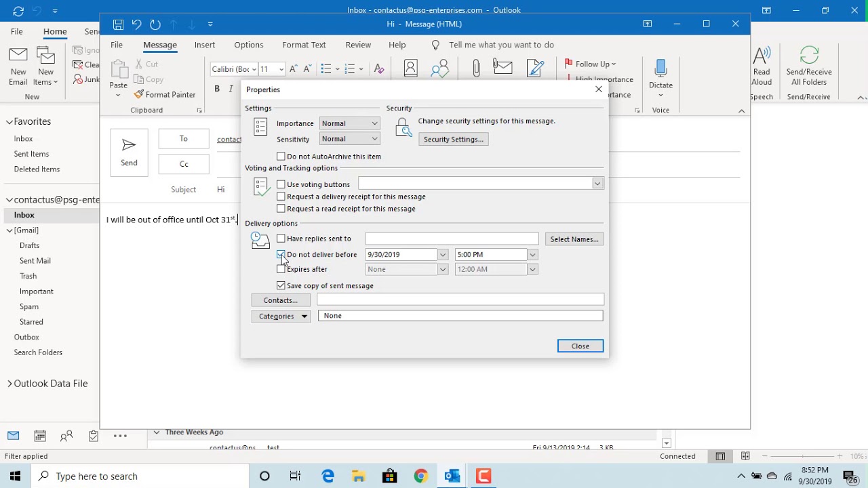The height and width of the screenshot is (488, 868).
Task: Collapse the Three Weeks Ago group
Action: tap(157, 432)
